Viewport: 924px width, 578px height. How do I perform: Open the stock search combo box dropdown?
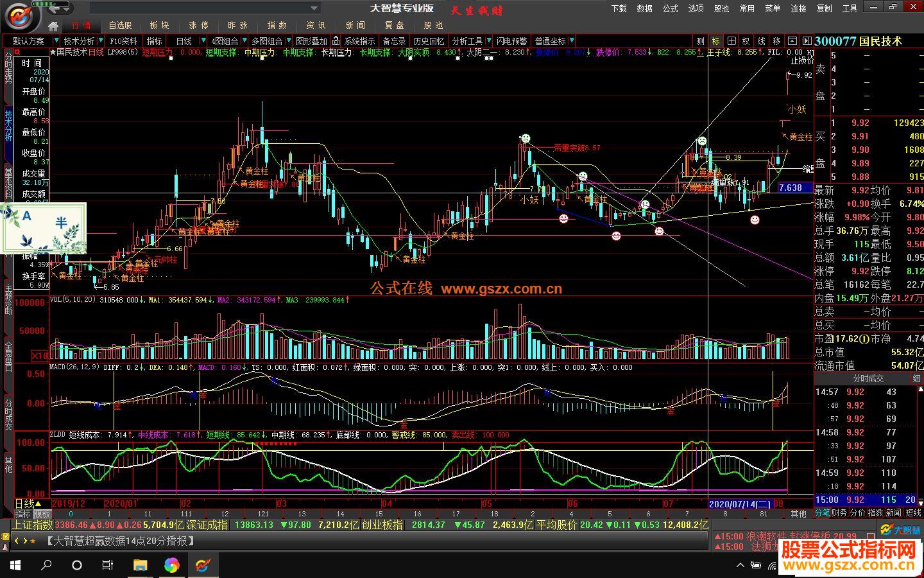coord(314,8)
